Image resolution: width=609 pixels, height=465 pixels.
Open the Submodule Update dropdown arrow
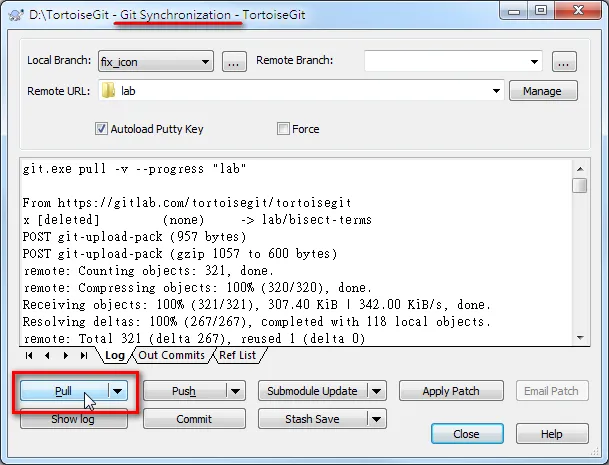tap(376, 391)
